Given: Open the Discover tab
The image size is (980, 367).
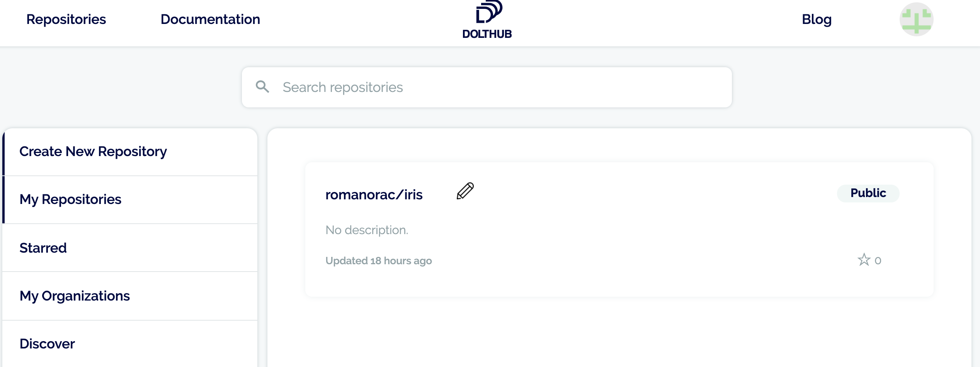Looking at the screenshot, I should (x=47, y=344).
